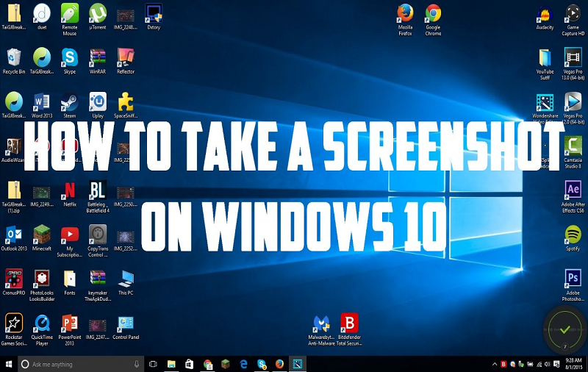Select the Minecraft desktop icon

(x=42, y=235)
